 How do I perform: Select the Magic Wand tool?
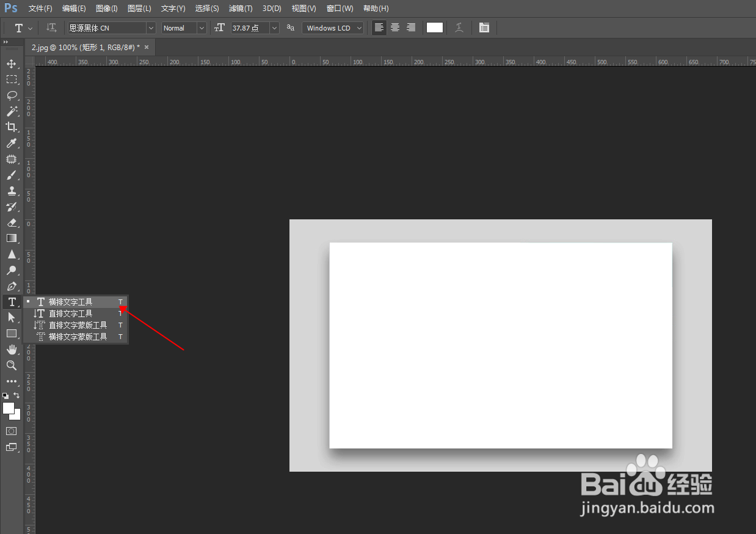[12, 111]
